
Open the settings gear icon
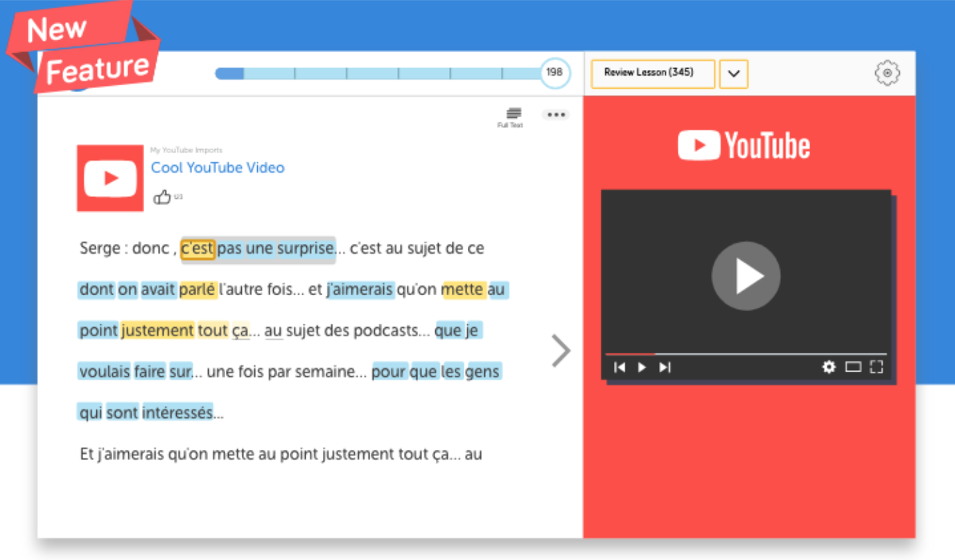click(887, 73)
